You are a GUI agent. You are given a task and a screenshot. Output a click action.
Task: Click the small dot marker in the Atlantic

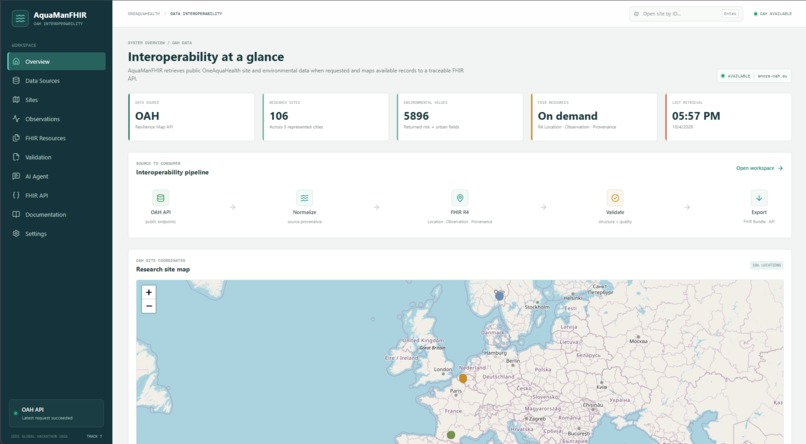click(x=373, y=319)
